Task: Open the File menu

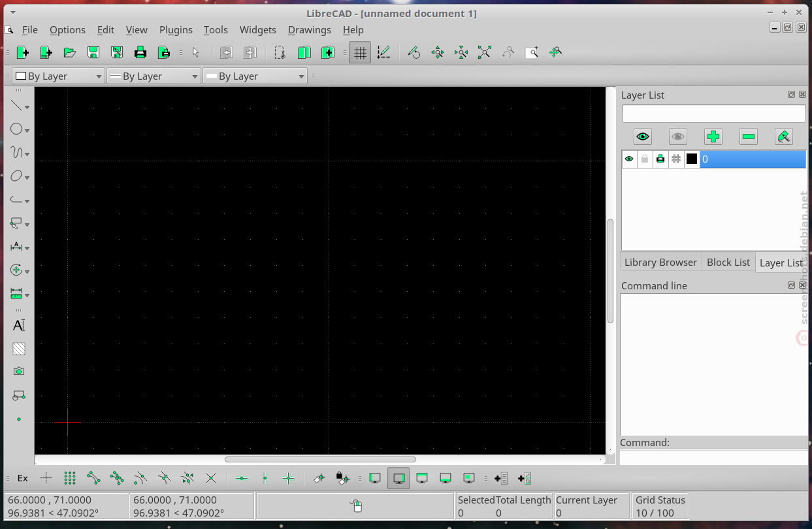Action: (30, 30)
